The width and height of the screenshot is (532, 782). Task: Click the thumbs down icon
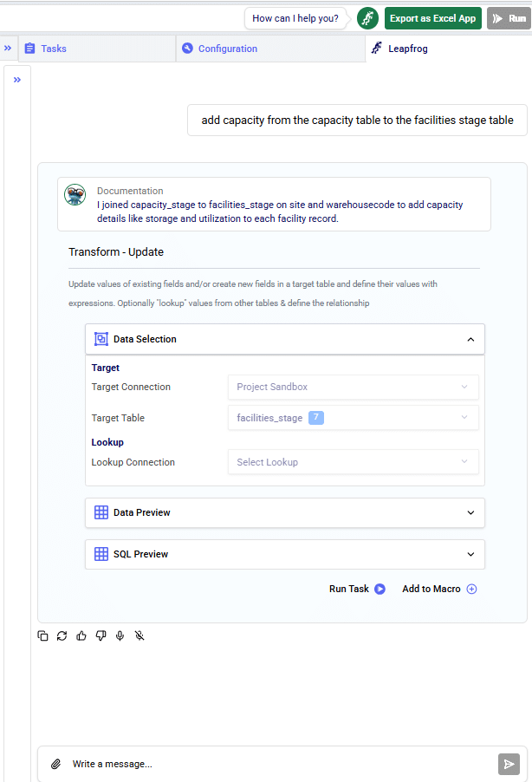(101, 635)
